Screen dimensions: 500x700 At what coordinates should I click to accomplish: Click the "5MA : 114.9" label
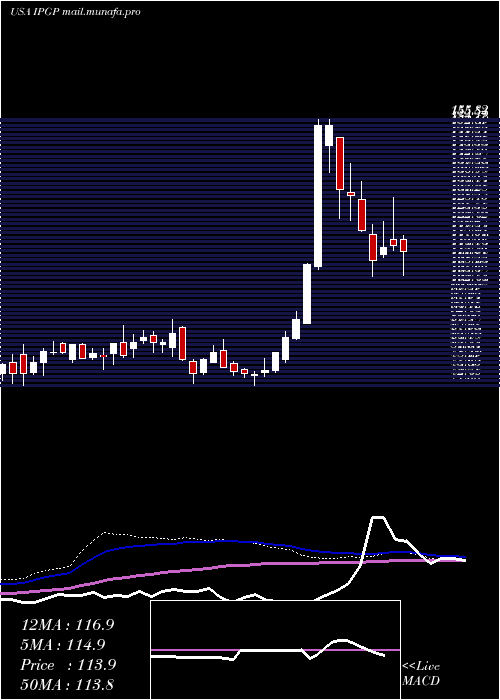pyautogui.click(x=63, y=645)
